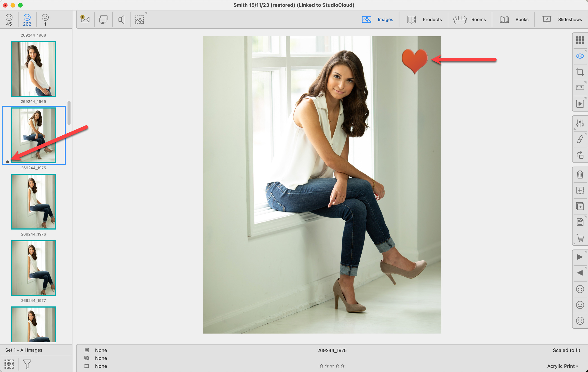This screenshot has height=372, width=588.
Task: Open the image filter funnel
Action: 27,364
